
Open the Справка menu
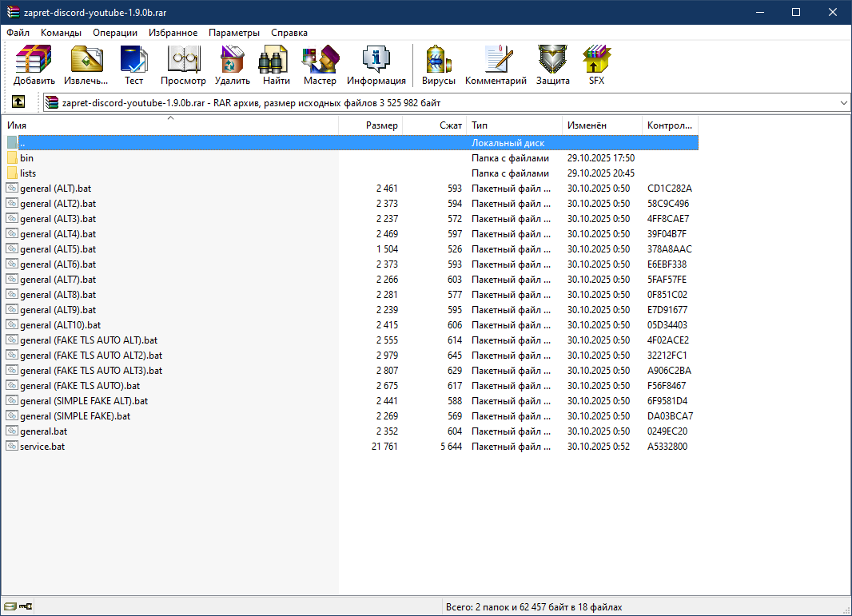(289, 33)
